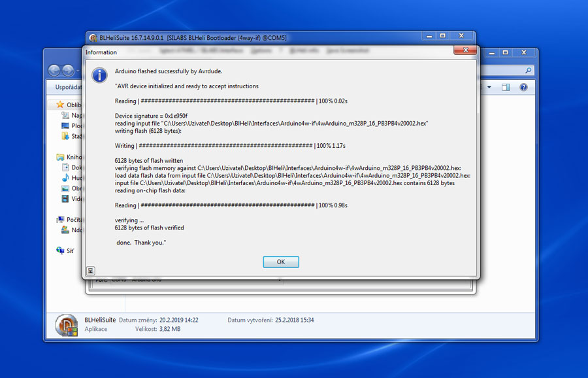Select the Síť network sidebar item

point(65,250)
